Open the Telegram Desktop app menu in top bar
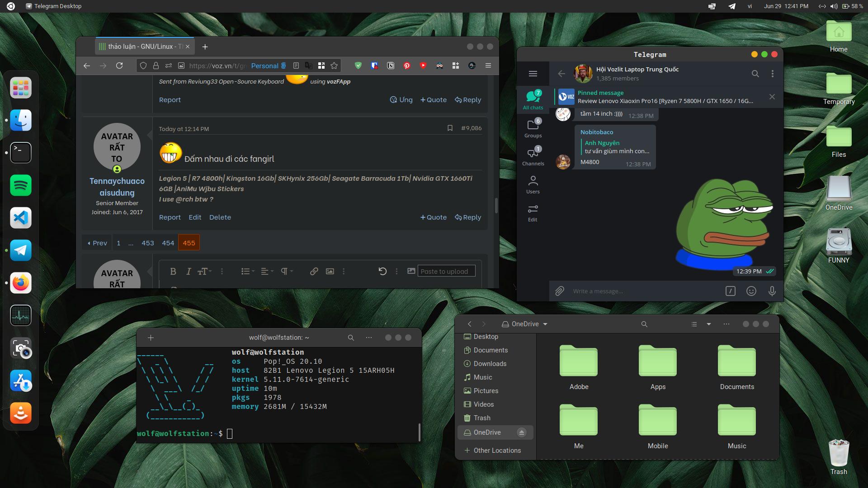 pyautogui.click(x=53, y=6)
